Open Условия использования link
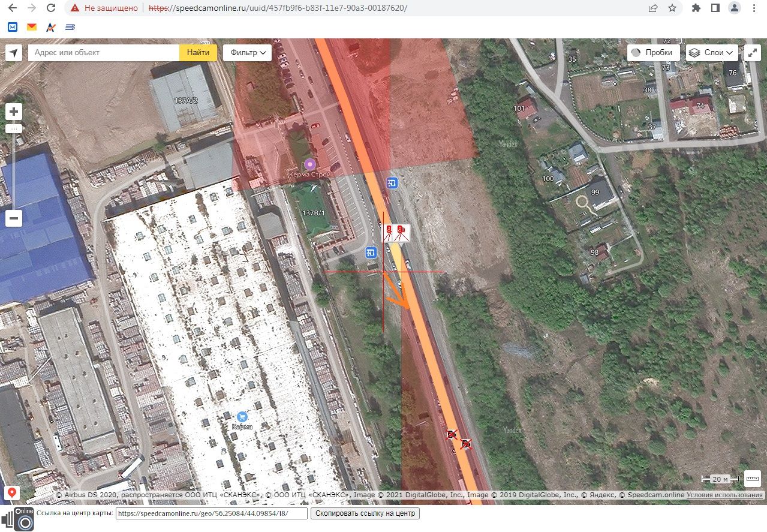The height and width of the screenshot is (532, 767). tap(724, 495)
